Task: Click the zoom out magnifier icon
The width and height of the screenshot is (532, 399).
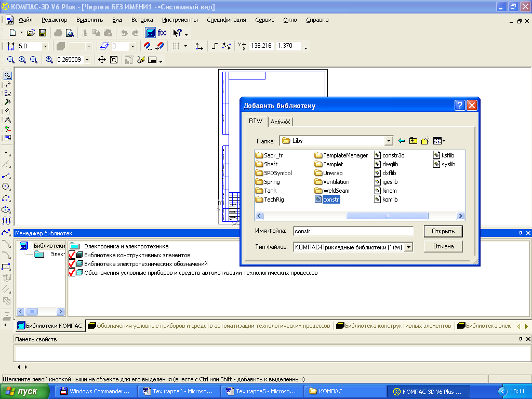Action: [x=34, y=60]
